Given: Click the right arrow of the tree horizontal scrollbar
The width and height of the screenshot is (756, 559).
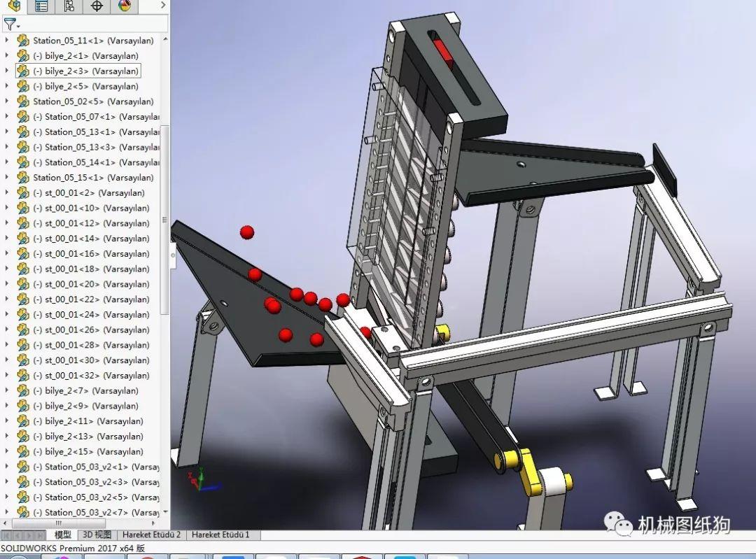Looking at the screenshot, I should 152,523.
